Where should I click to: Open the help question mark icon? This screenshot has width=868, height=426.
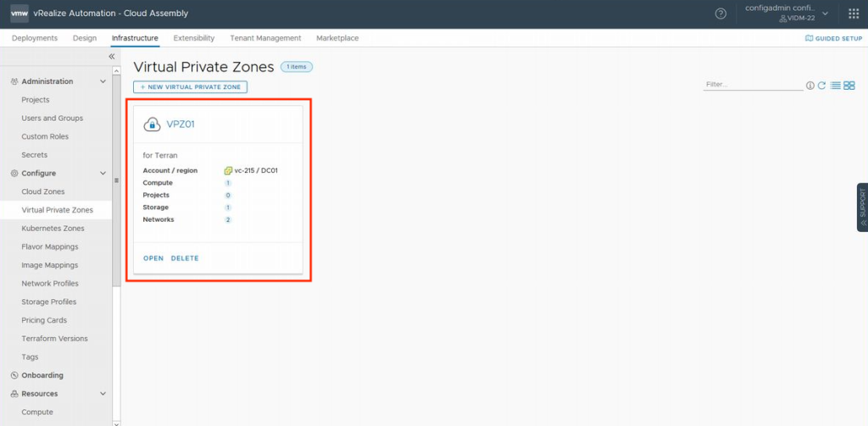[x=721, y=14]
